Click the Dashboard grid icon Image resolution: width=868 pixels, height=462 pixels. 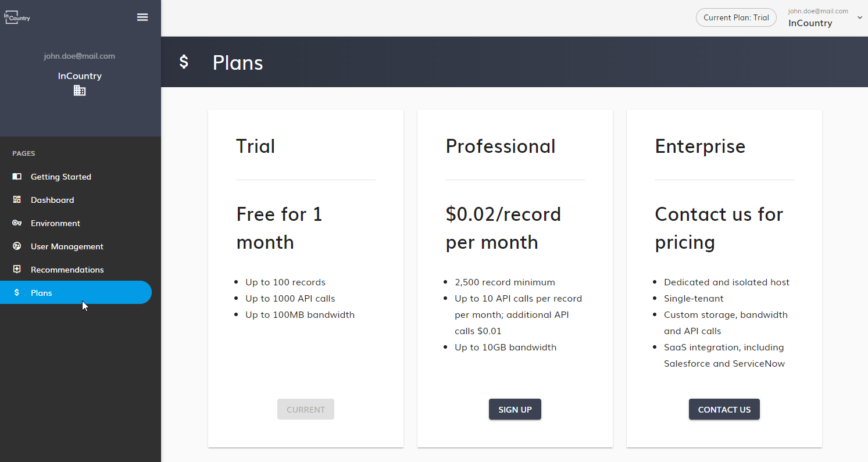17,200
